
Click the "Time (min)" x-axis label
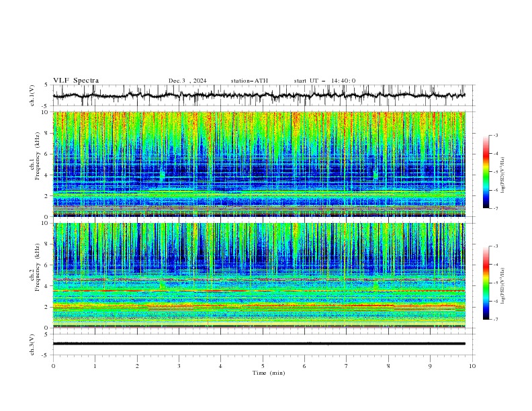click(x=269, y=373)
